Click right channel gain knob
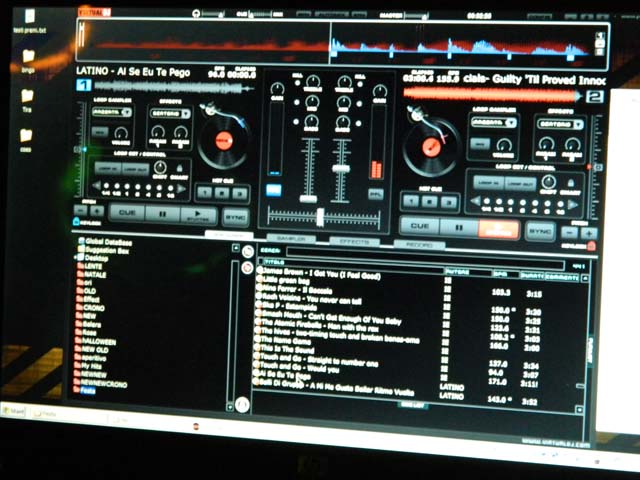 point(380,91)
